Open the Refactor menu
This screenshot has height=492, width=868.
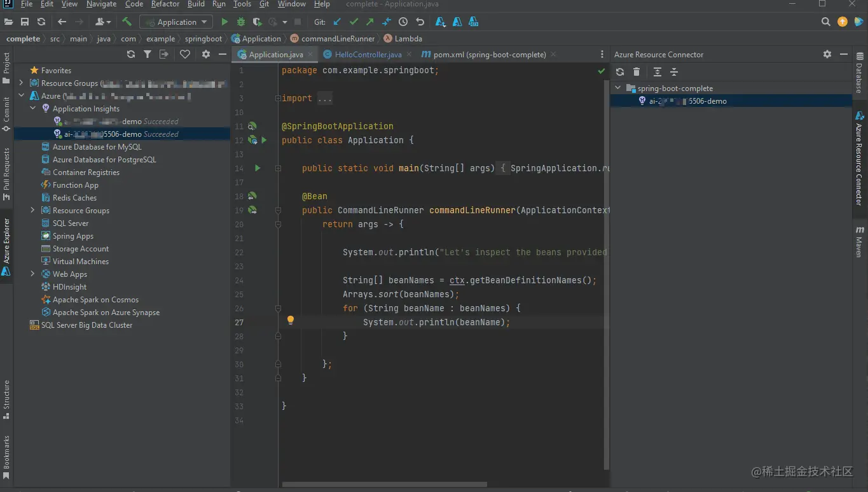[165, 4]
